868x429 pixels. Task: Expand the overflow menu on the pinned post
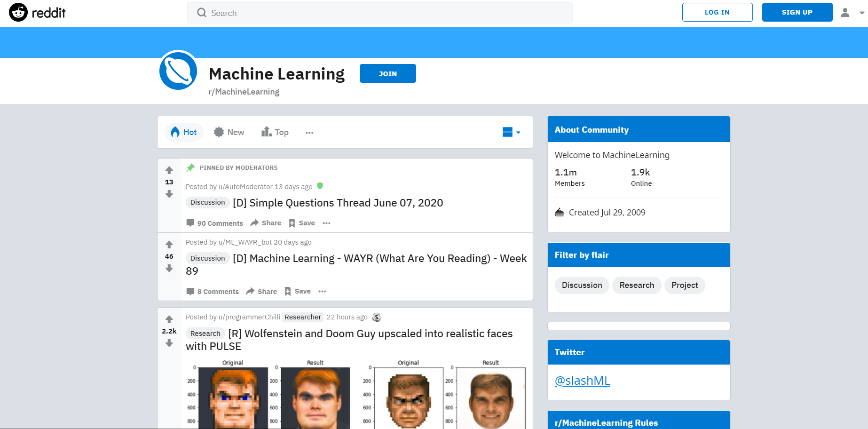(x=326, y=223)
